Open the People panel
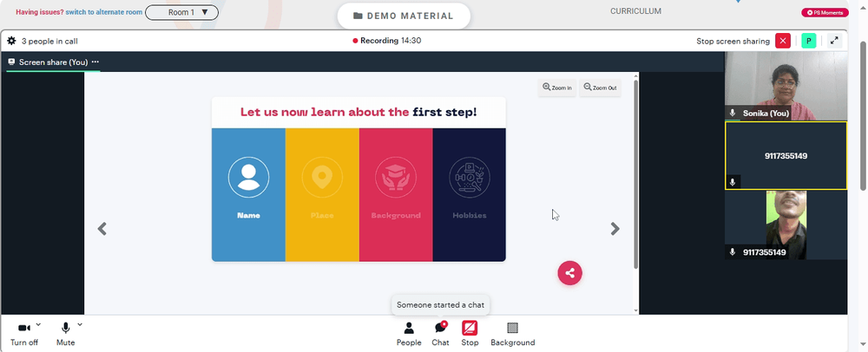The width and height of the screenshot is (868, 352). [409, 335]
